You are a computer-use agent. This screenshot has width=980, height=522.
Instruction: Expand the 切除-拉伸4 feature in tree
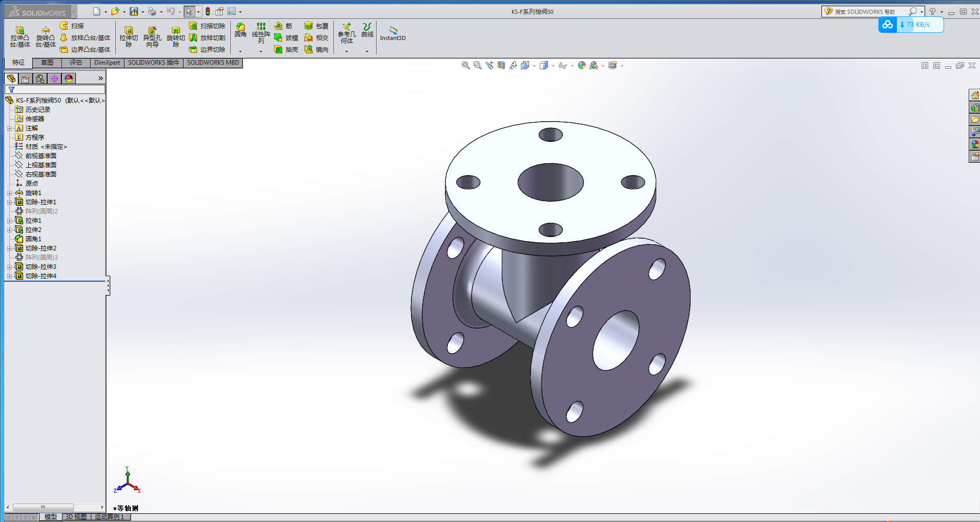(x=9, y=276)
